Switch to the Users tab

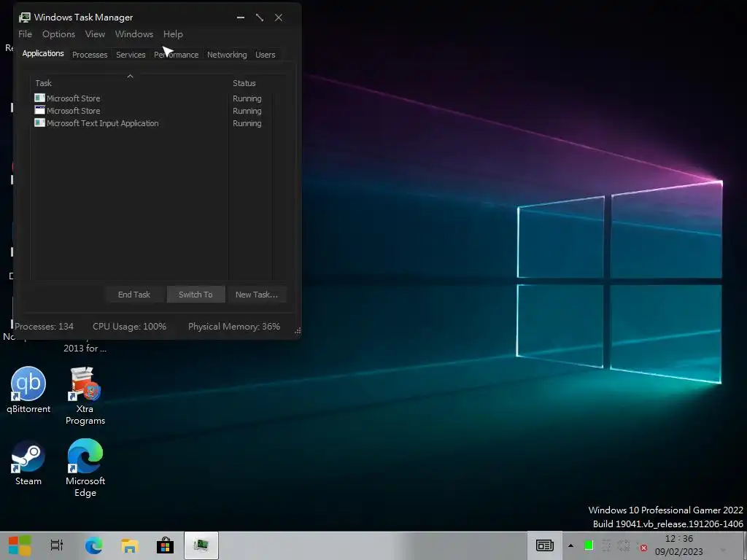coord(266,55)
